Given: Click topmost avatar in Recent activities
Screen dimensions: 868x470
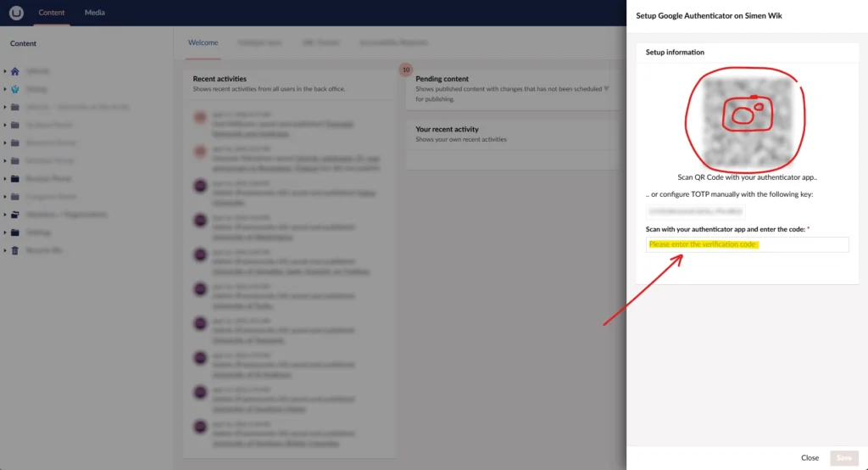Looking at the screenshot, I should click(201, 117).
